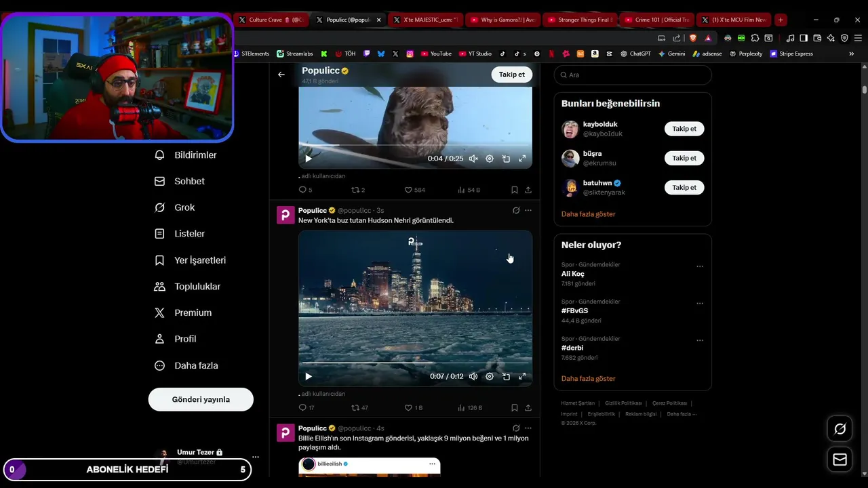Open Yer İşaretleri bookmarks in sidebar
868x488 pixels.
[x=191, y=260]
